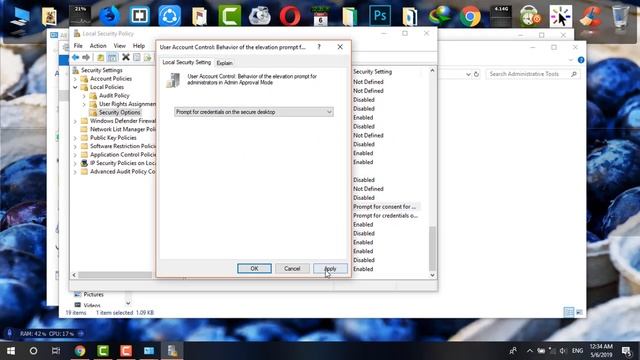Show hidden icons chevron in system tray
The image size is (640, 360).
529,351
